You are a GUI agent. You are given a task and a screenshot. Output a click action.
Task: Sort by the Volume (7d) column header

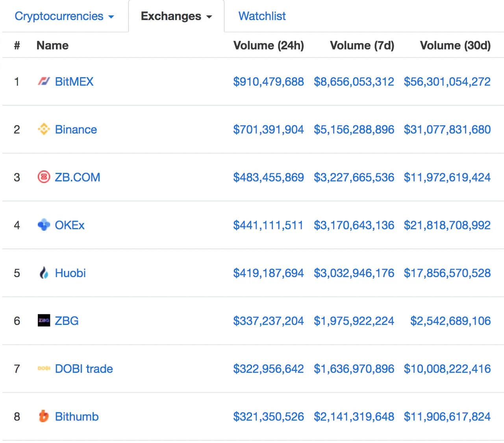tap(362, 45)
